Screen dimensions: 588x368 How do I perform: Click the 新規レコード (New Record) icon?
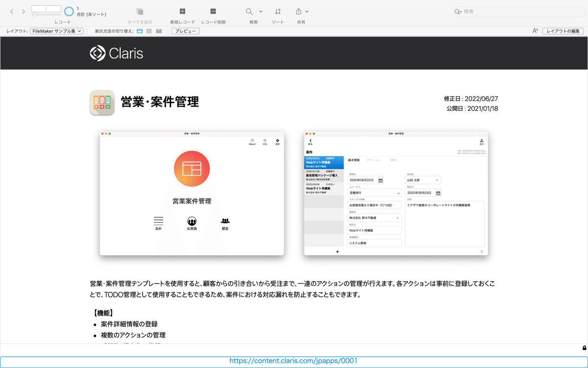[x=182, y=11]
